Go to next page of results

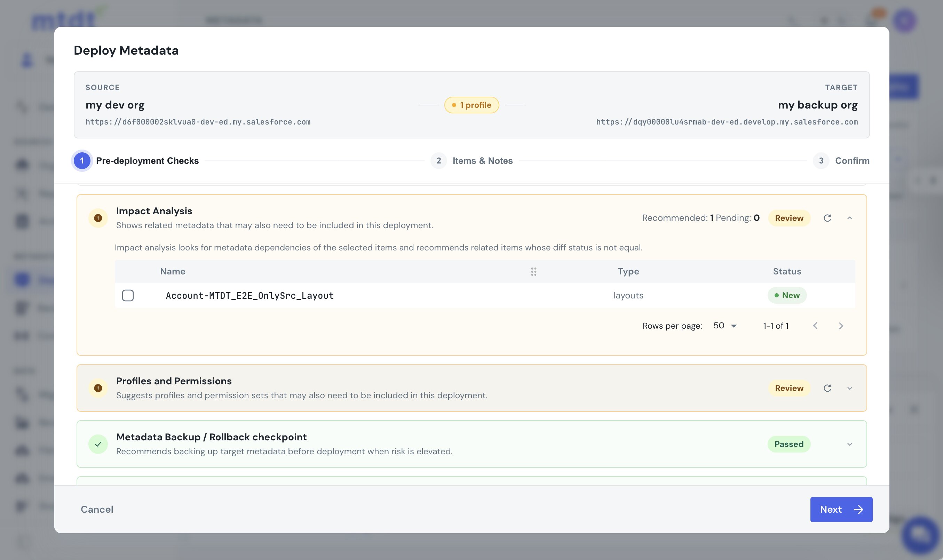tap(841, 326)
